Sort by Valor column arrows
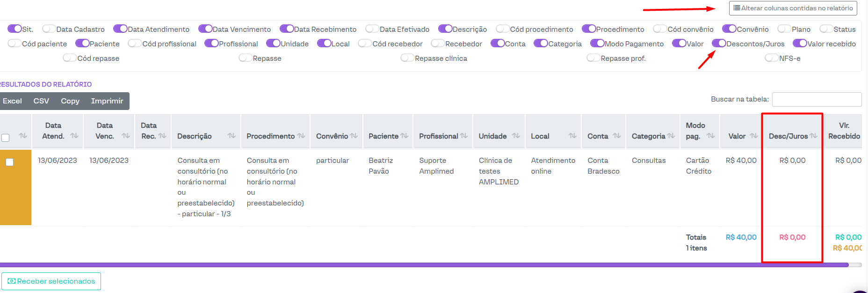The image size is (868, 293). coord(754,136)
